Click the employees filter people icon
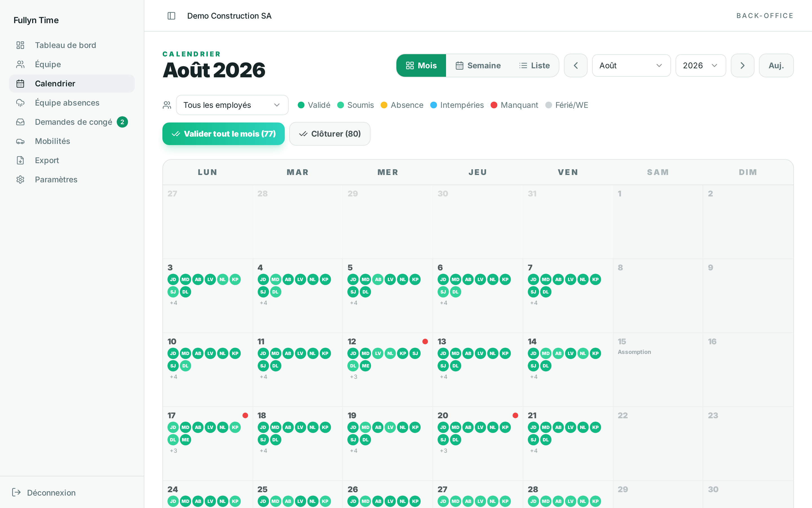This screenshot has height=508, width=812. point(167,105)
